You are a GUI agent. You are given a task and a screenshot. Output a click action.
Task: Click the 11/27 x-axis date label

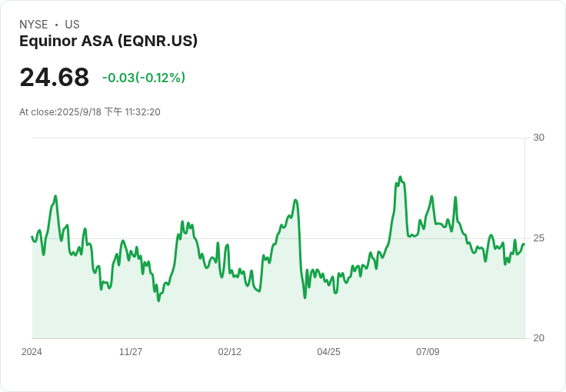131,352
